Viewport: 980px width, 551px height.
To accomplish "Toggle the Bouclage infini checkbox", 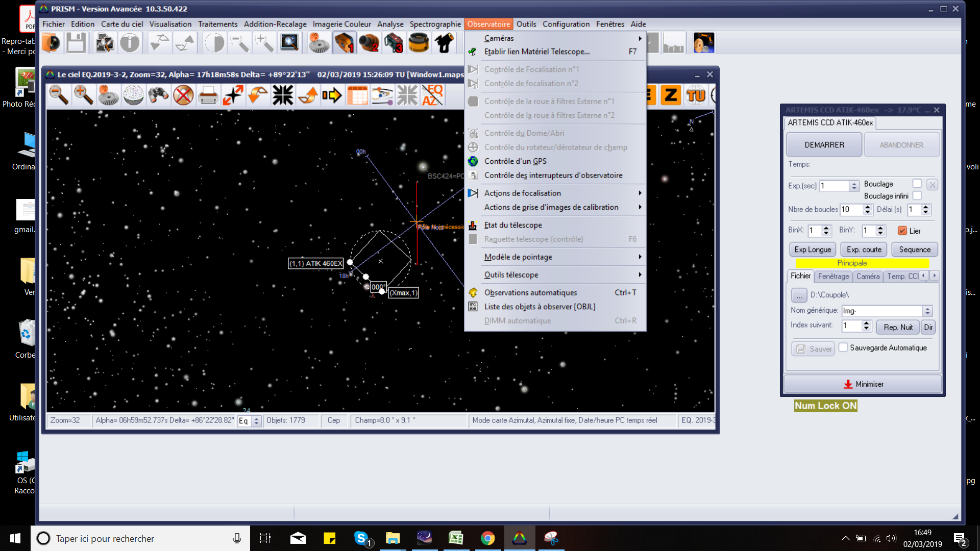I will coord(917,196).
